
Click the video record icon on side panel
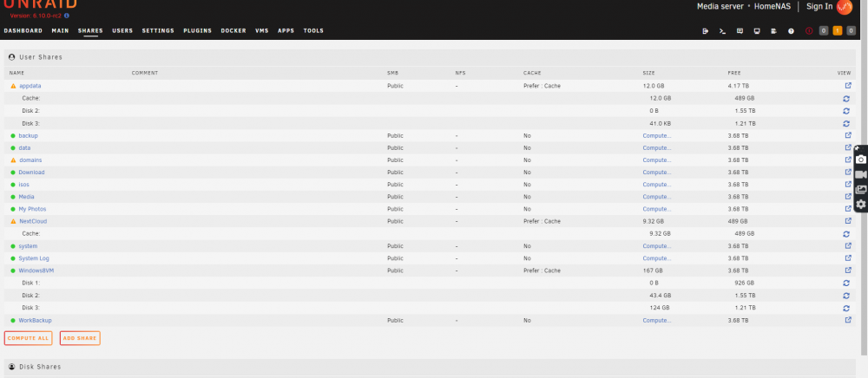pos(861,174)
